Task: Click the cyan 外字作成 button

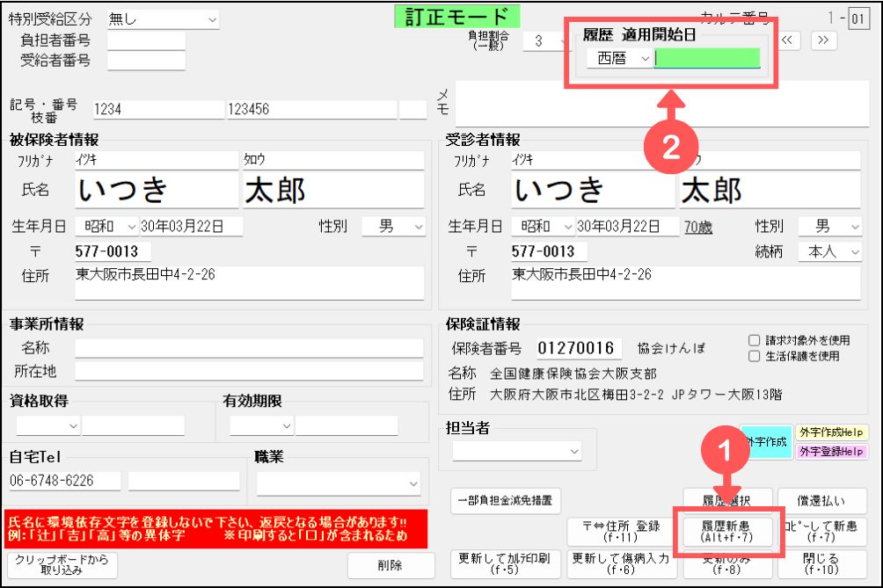Action: pyautogui.click(x=763, y=442)
